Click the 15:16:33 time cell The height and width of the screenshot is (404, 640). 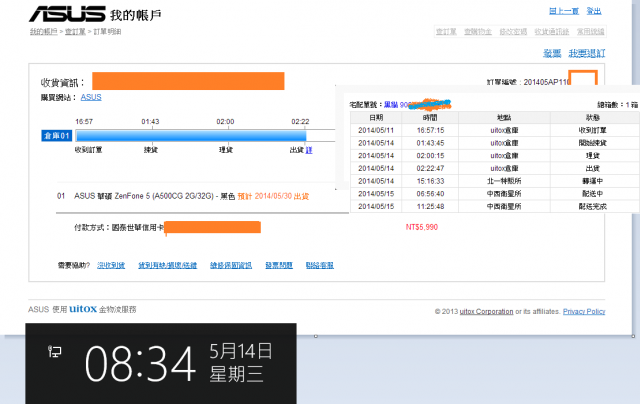point(430,181)
